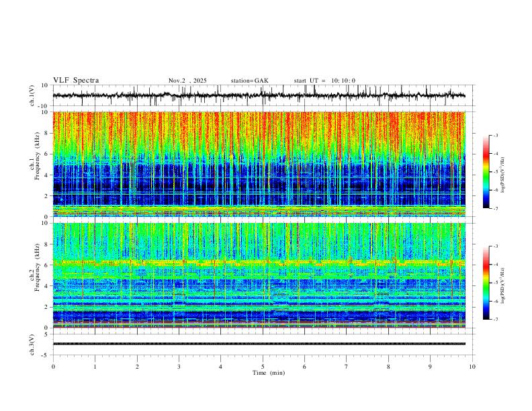Click the "VLF Spectra" title text
This screenshot has height=411, width=532.
[x=76, y=81]
